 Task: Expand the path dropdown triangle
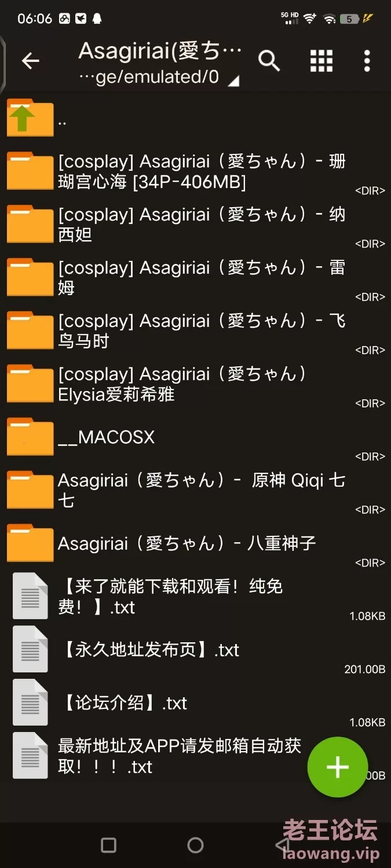(x=233, y=81)
